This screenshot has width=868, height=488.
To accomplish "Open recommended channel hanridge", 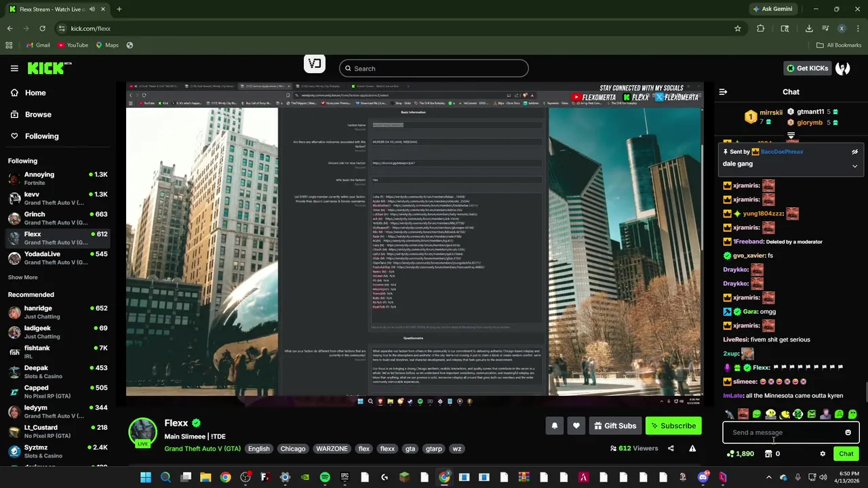I will click(x=58, y=312).
